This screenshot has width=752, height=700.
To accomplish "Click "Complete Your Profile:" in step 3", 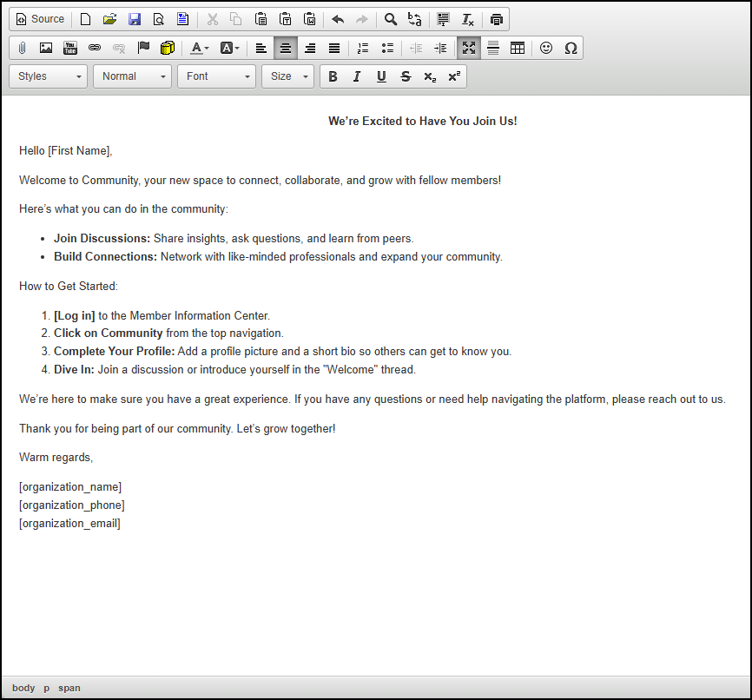I will coord(114,351).
